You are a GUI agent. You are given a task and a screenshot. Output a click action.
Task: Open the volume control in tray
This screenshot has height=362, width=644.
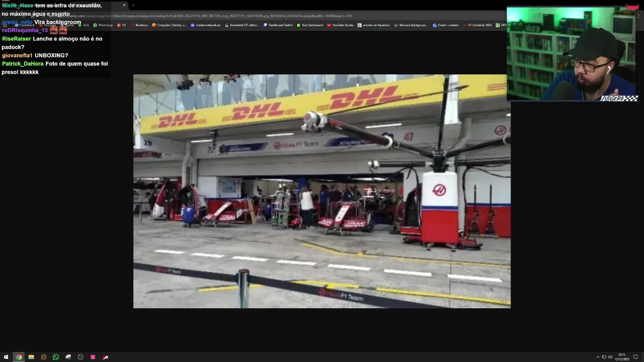(610, 357)
